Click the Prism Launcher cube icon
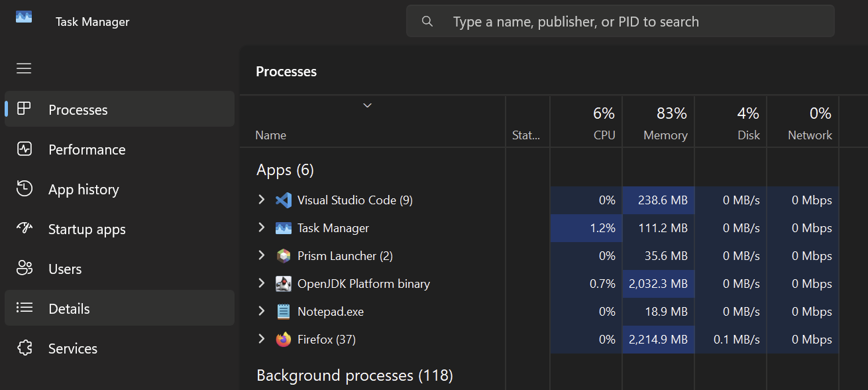 pyautogui.click(x=284, y=256)
